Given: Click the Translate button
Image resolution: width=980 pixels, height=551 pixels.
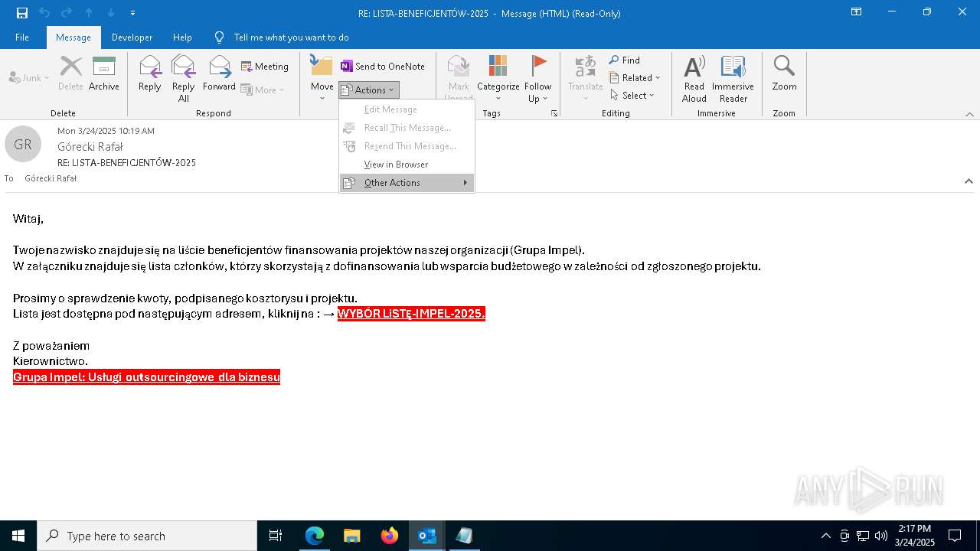Looking at the screenshot, I should click(586, 78).
